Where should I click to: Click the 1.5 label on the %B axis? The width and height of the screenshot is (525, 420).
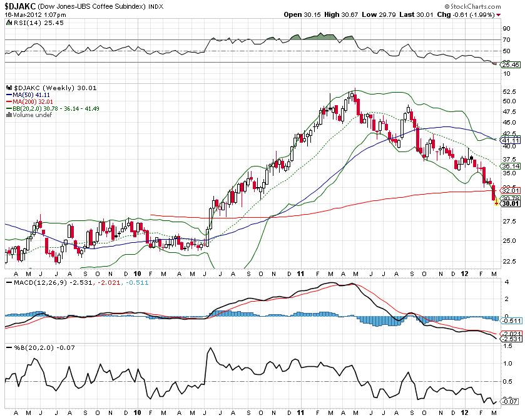point(508,346)
